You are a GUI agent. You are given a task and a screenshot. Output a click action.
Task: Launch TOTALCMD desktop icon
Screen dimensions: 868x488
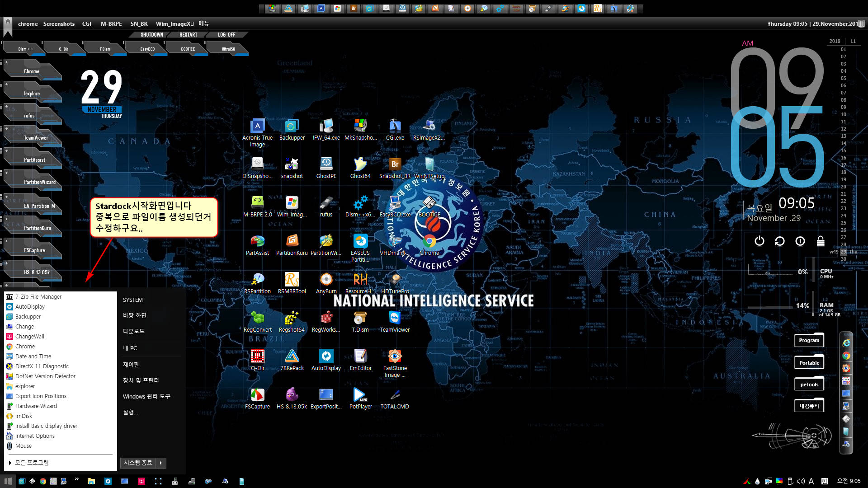[x=395, y=399]
